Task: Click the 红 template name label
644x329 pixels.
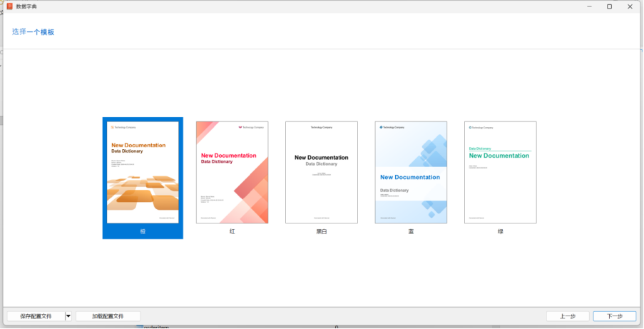Action: 232,232
